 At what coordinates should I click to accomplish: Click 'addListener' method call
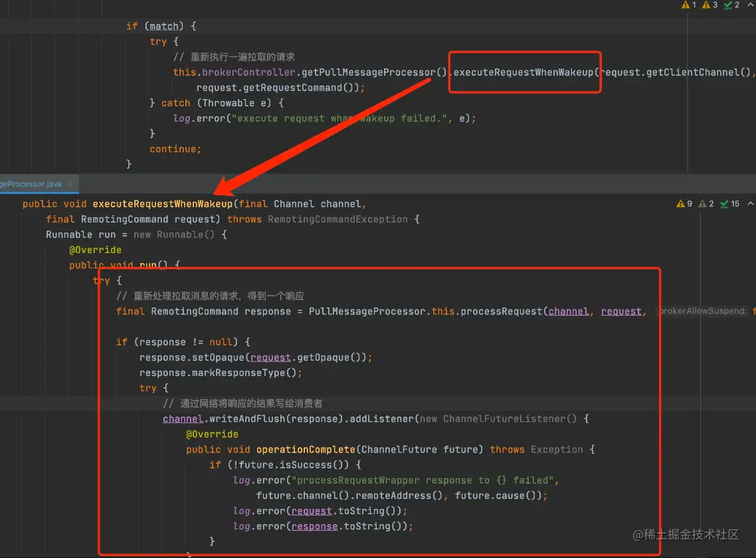point(381,418)
